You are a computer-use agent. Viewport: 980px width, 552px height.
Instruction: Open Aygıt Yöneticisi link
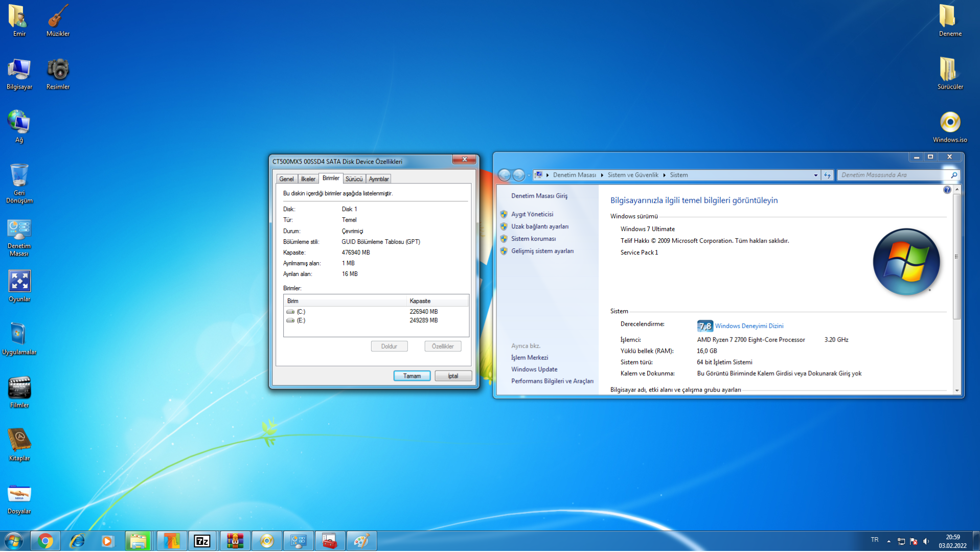(532, 215)
